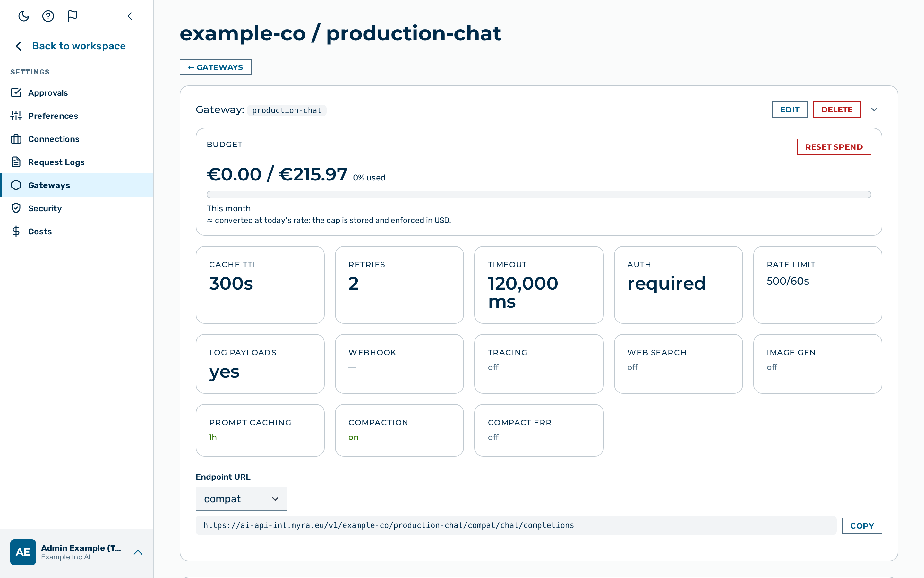Image resolution: width=924 pixels, height=578 pixels.
Task: Click the DELETE gateway button
Action: tap(837, 110)
